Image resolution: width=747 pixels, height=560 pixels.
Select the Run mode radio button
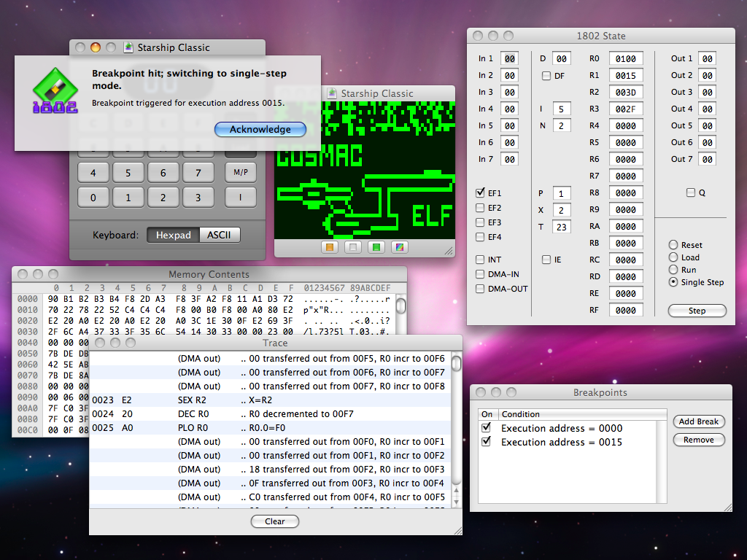point(673,269)
